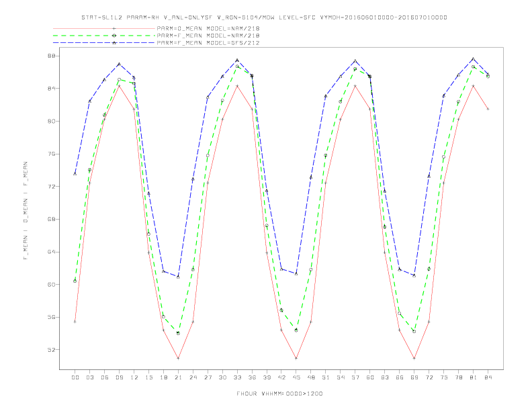Click x-axis tick label 09
The width and height of the screenshot is (532, 411).
click(x=119, y=377)
